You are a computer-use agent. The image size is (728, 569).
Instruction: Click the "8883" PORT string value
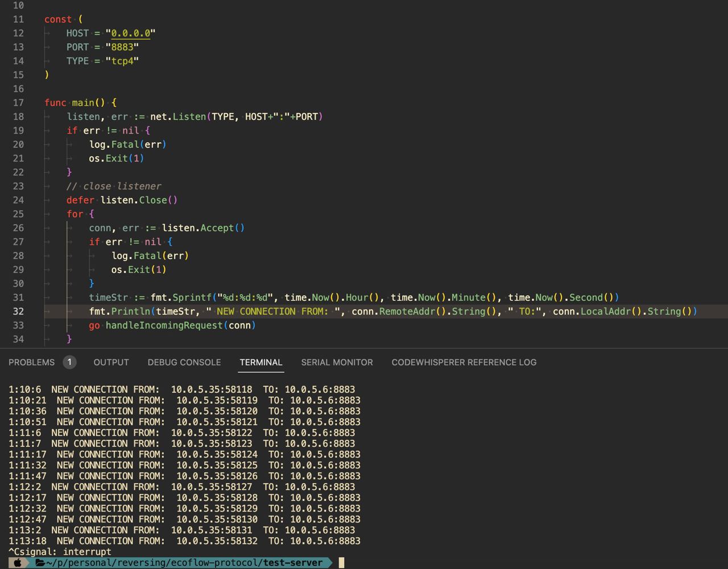coord(122,47)
